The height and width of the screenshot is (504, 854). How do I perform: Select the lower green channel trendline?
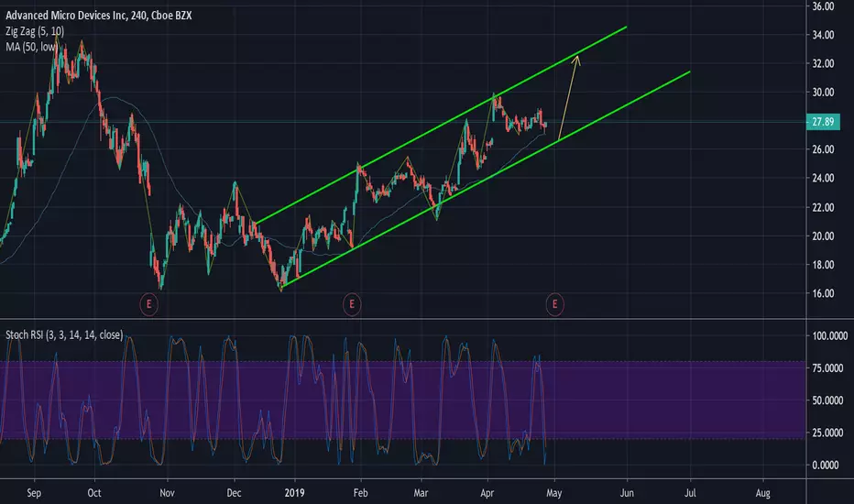486,179
